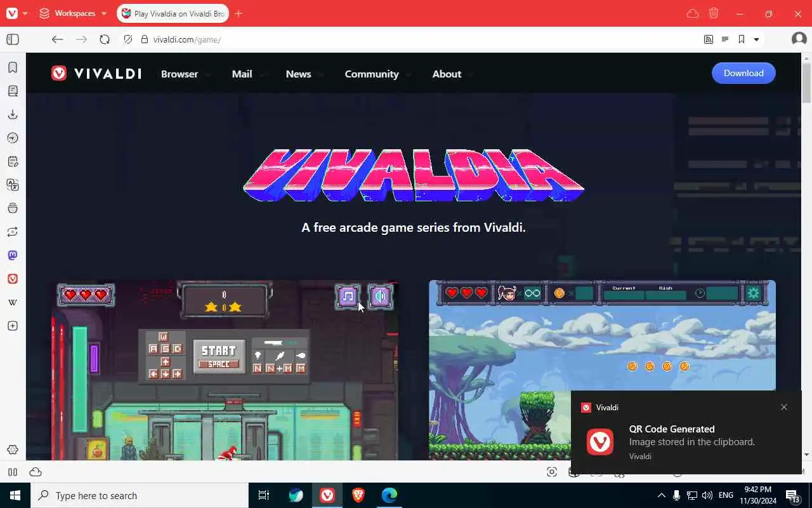
Task: Open sync status cloud in status bar
Action: (x=36, y=472)
